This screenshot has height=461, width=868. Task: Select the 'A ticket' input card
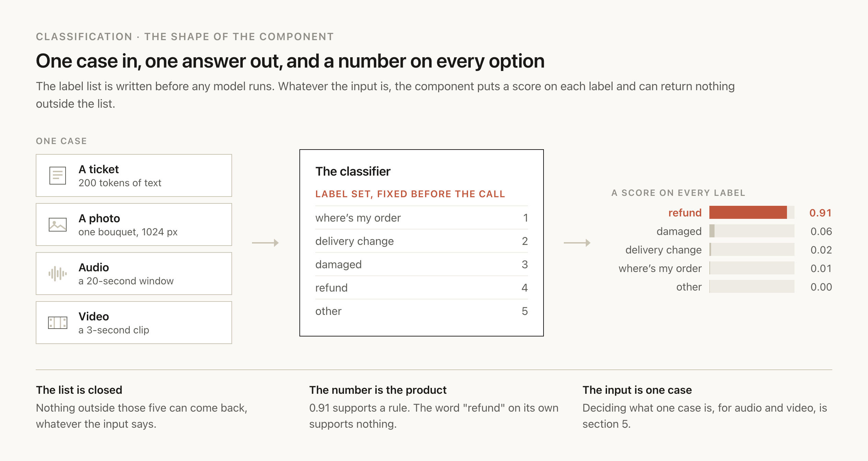click(134, 176)
